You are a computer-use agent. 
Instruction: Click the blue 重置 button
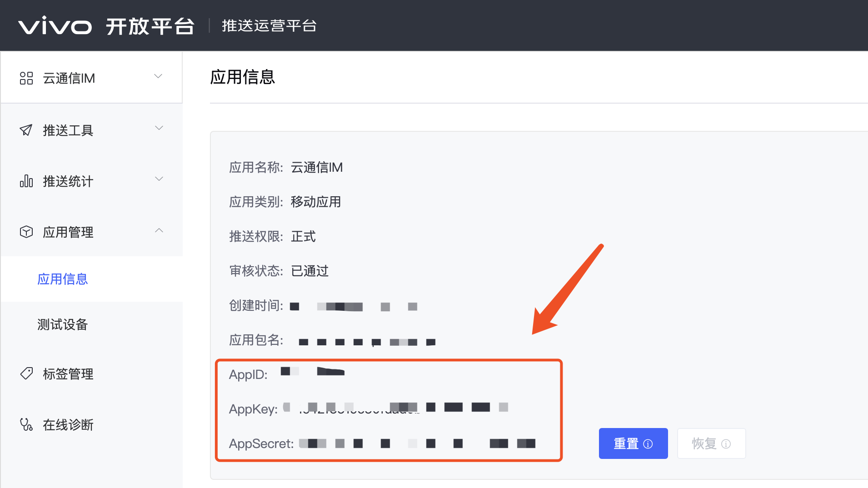tap(633, 443)
